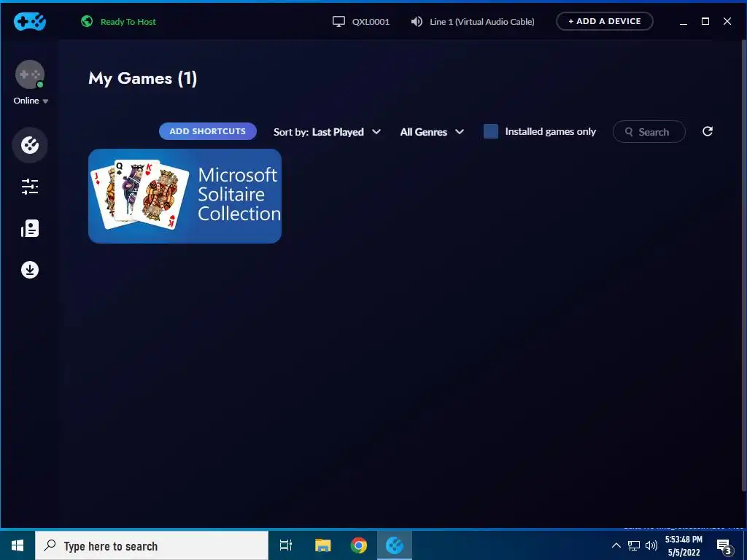Image resolution: width=747 pixels, height=560 pixels.
Task: Click the window vertical scrollbar
Action: pos(744,267)
